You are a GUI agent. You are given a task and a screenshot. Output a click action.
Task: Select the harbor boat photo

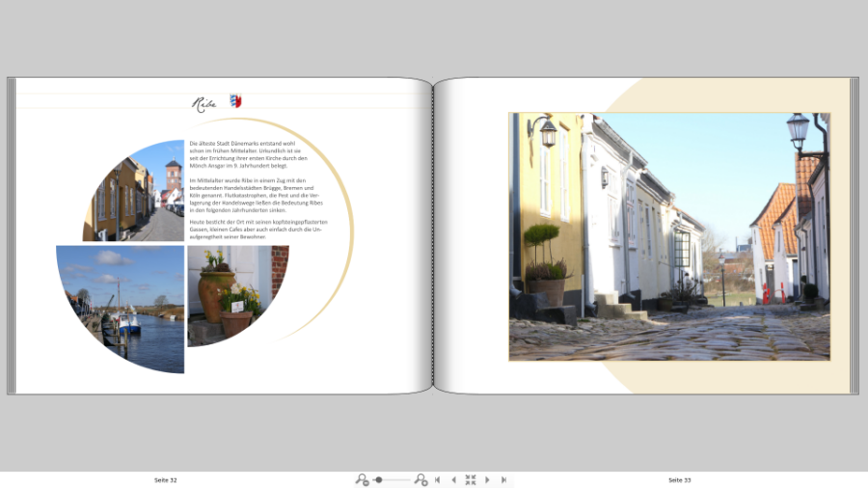coord(128,303)
